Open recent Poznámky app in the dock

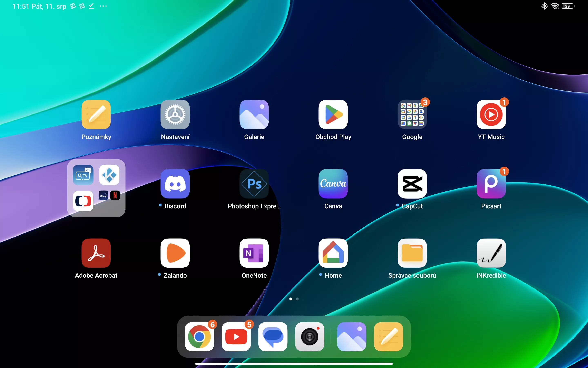pyautogui.click(x=388, y=337)
